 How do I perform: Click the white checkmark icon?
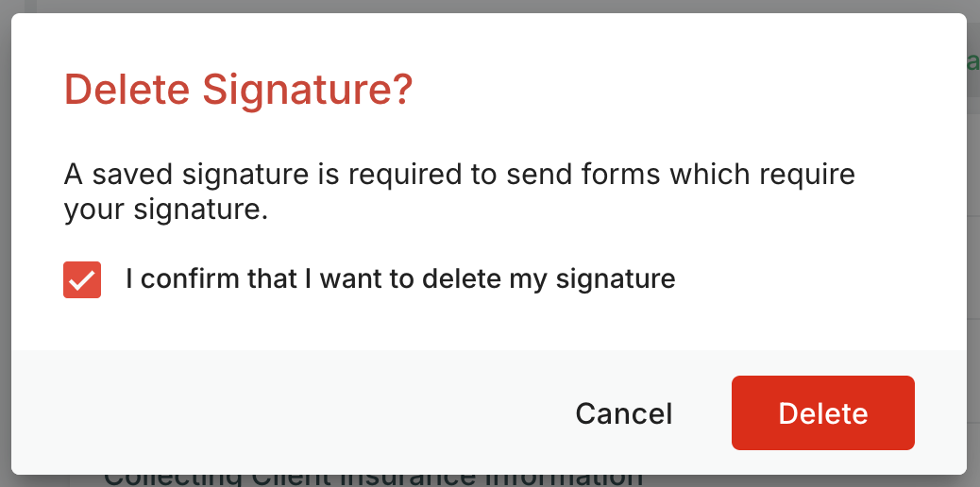[82, 279]
